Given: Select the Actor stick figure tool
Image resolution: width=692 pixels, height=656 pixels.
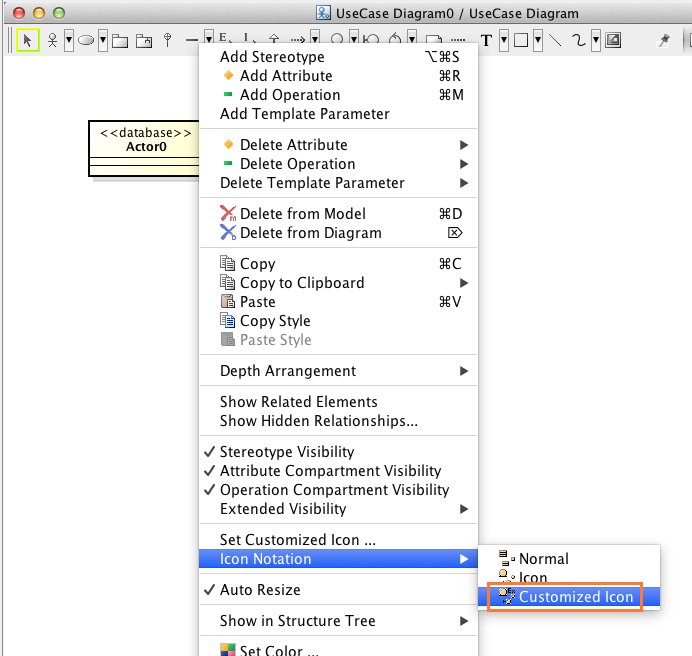Looking at the screenshot, I should (53, 41).
